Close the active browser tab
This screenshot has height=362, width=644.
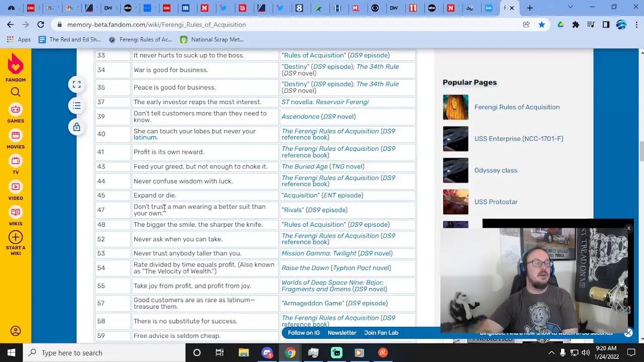tap(512, 8)
